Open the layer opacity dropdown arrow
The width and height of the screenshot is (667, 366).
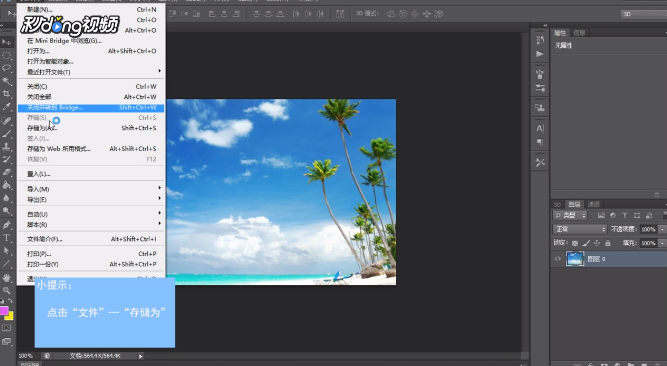pyautogui.click(x=662, y=229)
